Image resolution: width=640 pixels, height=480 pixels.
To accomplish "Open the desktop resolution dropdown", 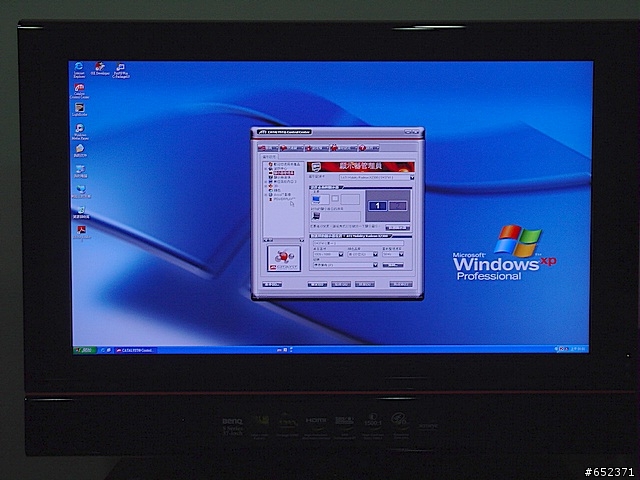I will [329, 254].
